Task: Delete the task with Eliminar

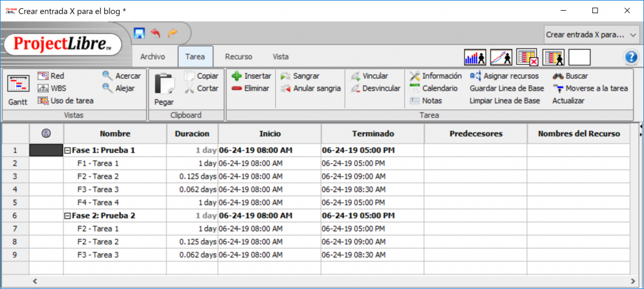Action: 250,88
